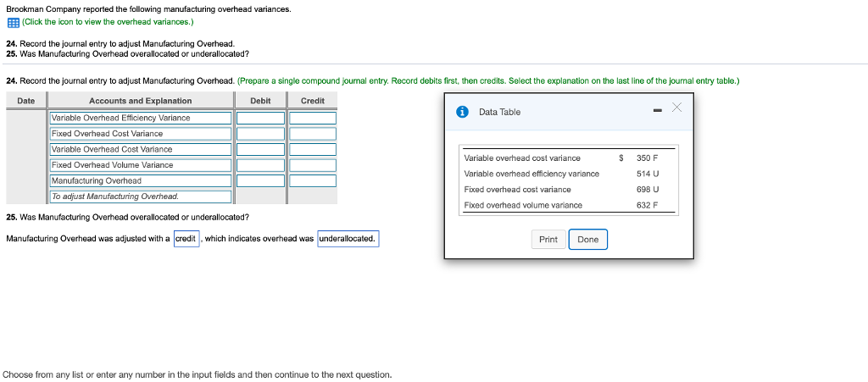Click the Credit column header

[x=313, y=101]
